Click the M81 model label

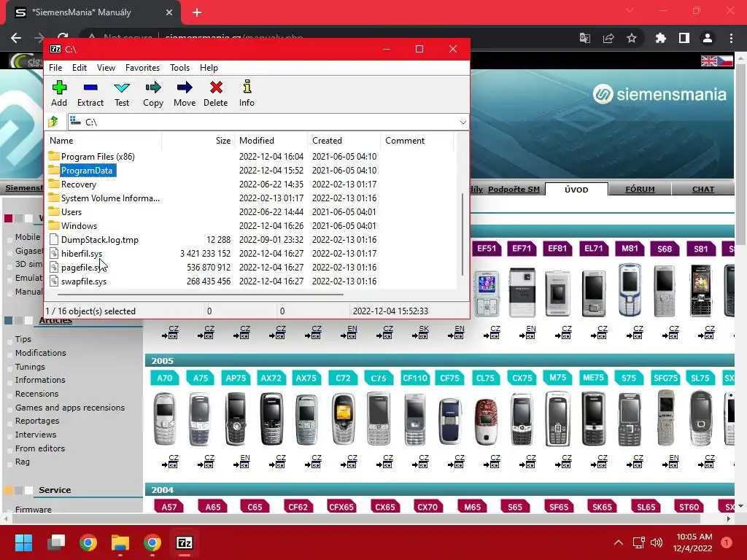click(630, 249)
